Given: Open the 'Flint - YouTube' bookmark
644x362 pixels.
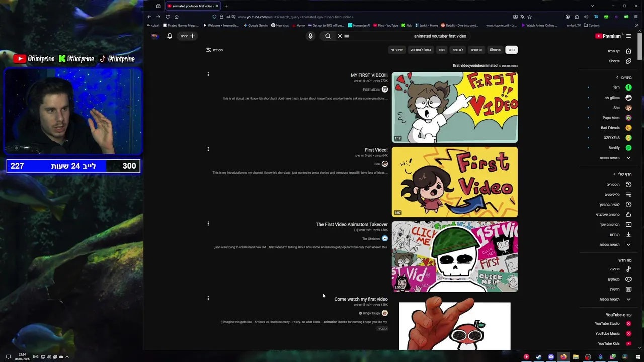Looking at the screenshot, I should point(385,25).
